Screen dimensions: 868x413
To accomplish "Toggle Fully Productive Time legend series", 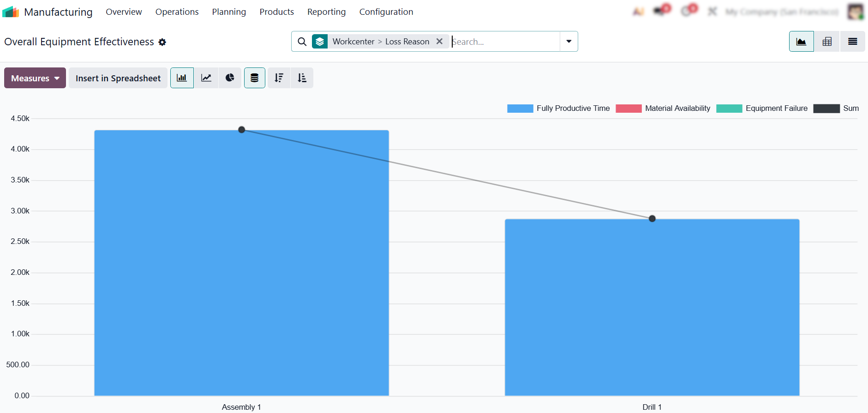I will [x=572, y=109].
